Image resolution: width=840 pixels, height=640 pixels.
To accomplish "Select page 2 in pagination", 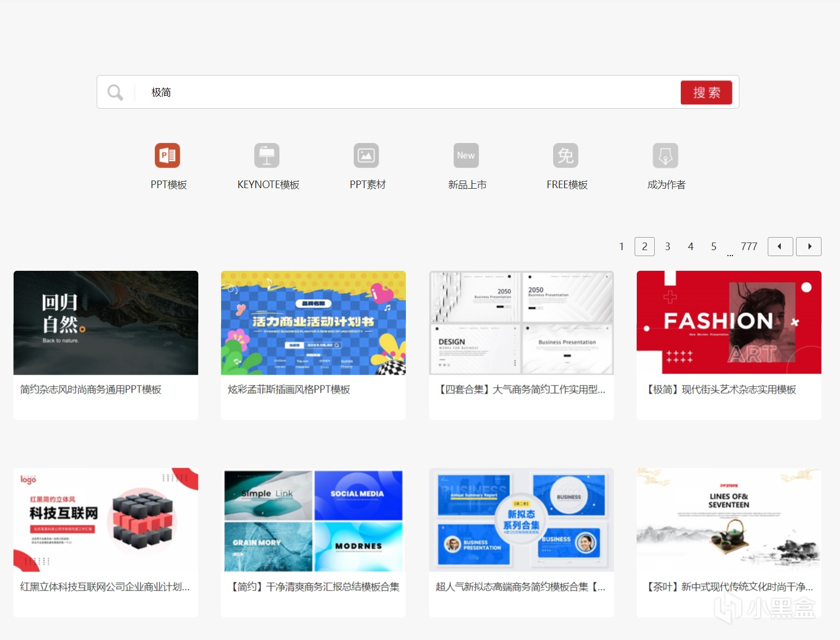I will point(644,246).
